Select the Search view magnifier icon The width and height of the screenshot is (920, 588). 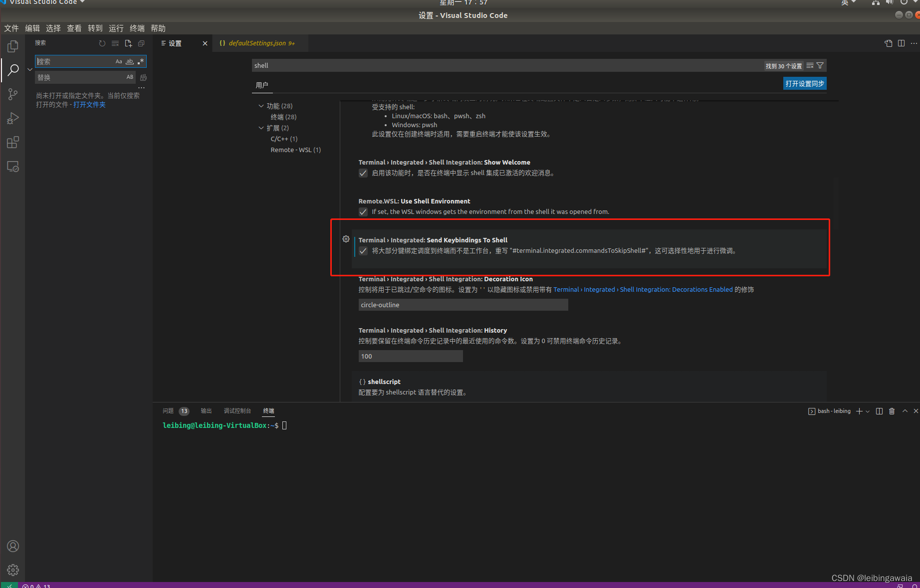(x=13, y=70)
